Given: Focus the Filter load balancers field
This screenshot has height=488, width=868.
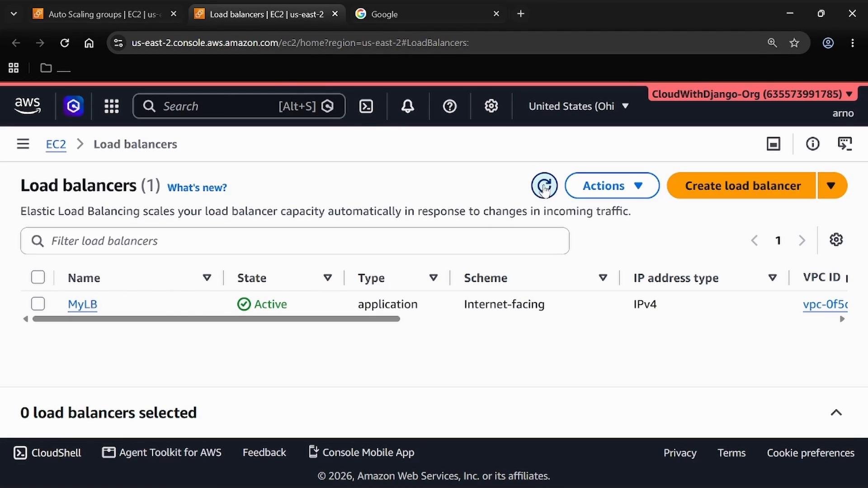Looking at the screenshot, I should [x=295, y=241].
